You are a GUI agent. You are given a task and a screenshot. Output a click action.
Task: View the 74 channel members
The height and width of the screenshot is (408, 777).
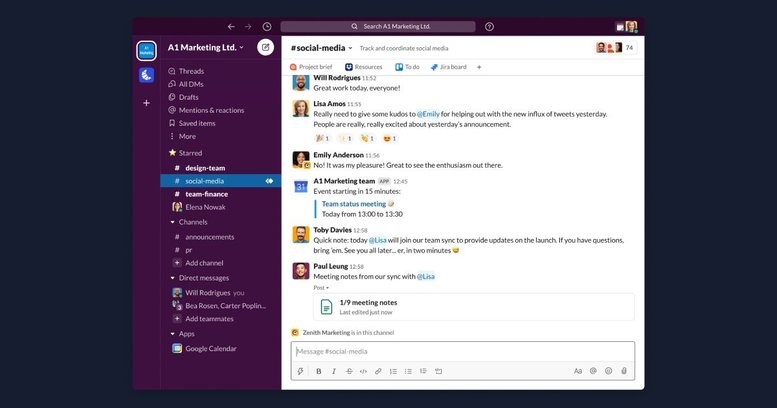pos(616,48)
